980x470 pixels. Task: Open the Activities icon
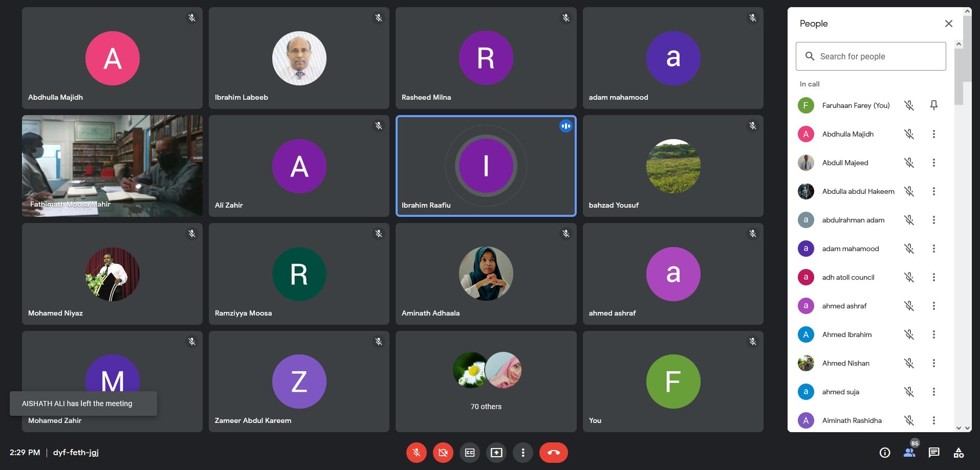click(959, 453)
